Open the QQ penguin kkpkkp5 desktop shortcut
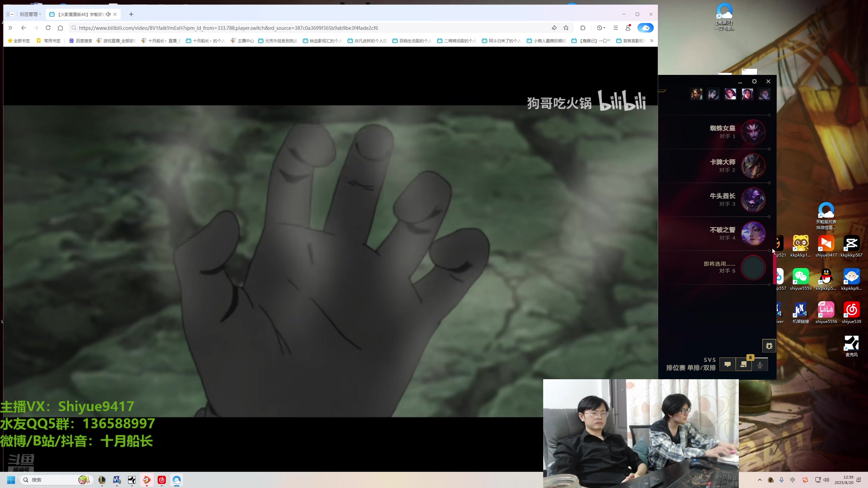Viewport: 868px width, 488px height. pos(826,280)
